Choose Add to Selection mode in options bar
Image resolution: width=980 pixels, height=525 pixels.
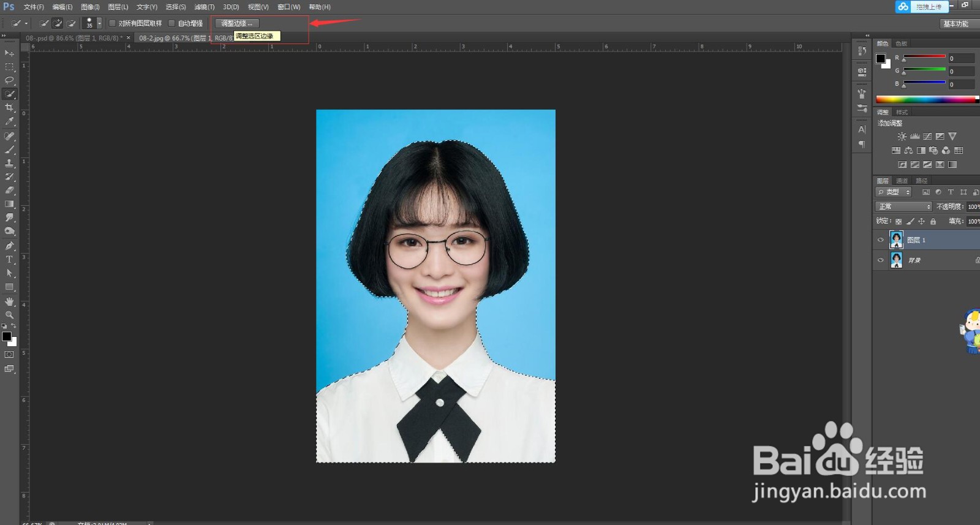[x=58, y=23]
